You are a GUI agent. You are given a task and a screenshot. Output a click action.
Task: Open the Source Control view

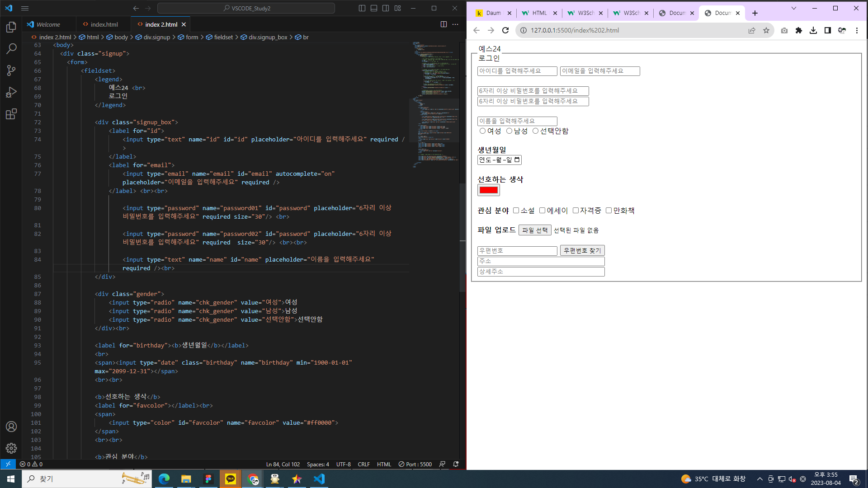[11, 70]
